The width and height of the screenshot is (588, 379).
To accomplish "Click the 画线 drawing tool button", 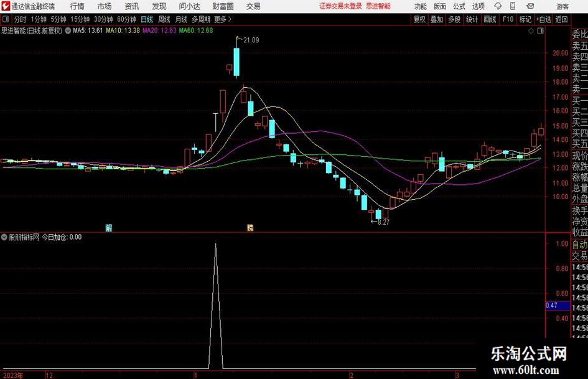I will point(490,19).
